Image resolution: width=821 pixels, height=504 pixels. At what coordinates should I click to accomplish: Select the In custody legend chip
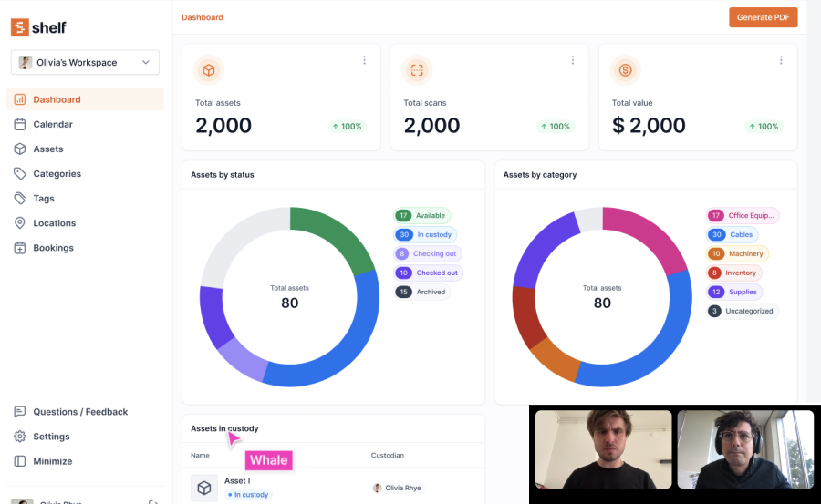pyautogui.click(x=425, y=234)
